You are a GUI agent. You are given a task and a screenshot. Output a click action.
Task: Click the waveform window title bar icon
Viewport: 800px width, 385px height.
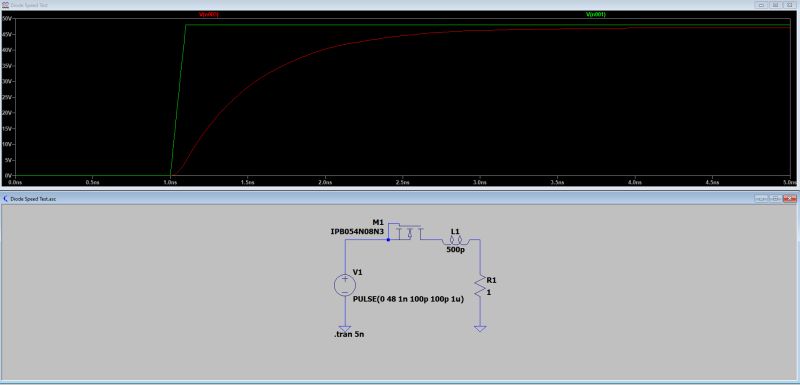[x=5, y=4]
